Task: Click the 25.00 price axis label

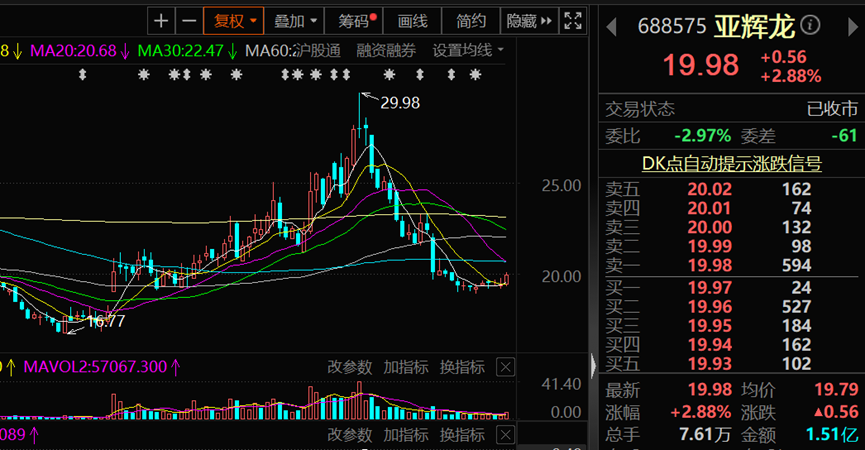Action: (561, 186)
